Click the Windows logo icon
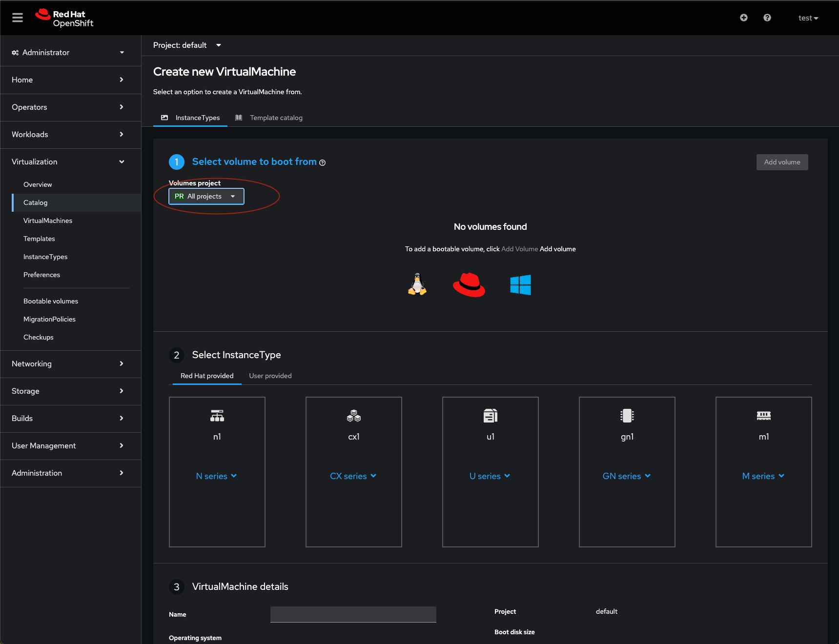 [520, 285]
